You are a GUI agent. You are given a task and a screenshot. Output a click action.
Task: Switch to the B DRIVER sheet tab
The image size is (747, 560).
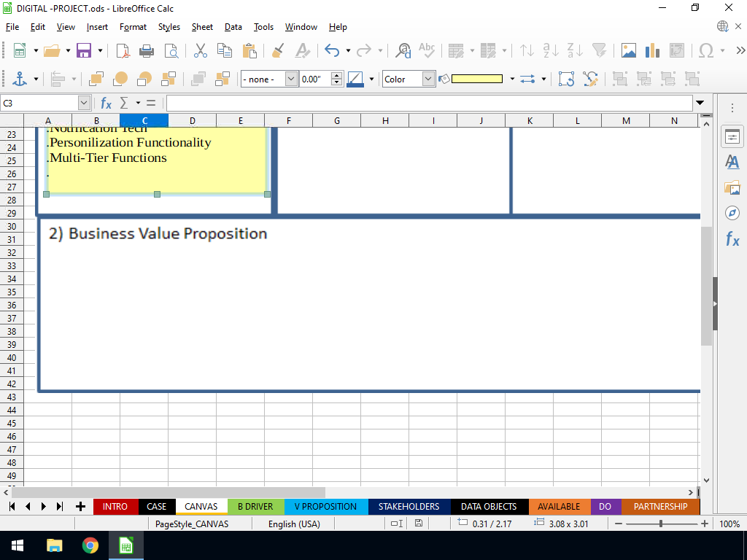coord(255,507)
